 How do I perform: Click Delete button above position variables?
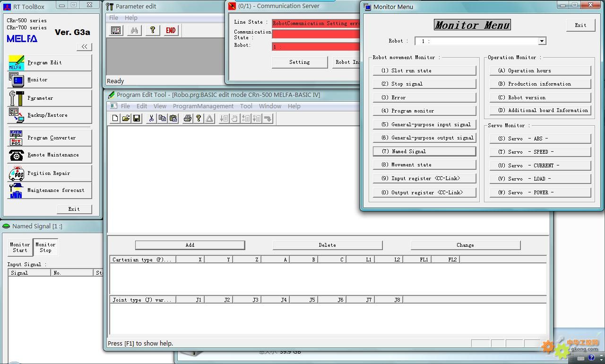click(328, 245)
